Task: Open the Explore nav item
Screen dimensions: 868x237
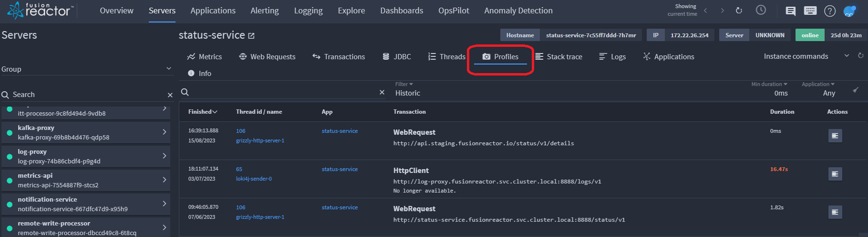Action: pos(351,11)
